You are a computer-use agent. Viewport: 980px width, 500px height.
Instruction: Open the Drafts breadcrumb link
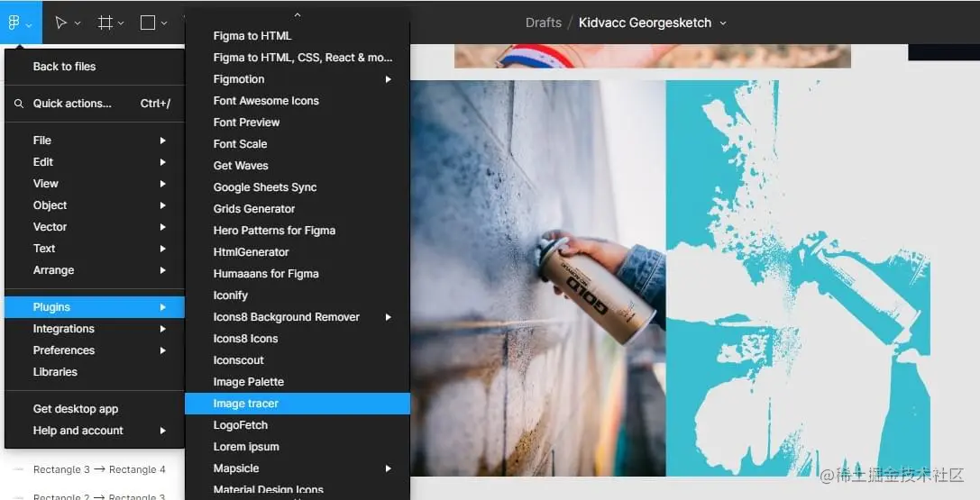click(543, 23)
